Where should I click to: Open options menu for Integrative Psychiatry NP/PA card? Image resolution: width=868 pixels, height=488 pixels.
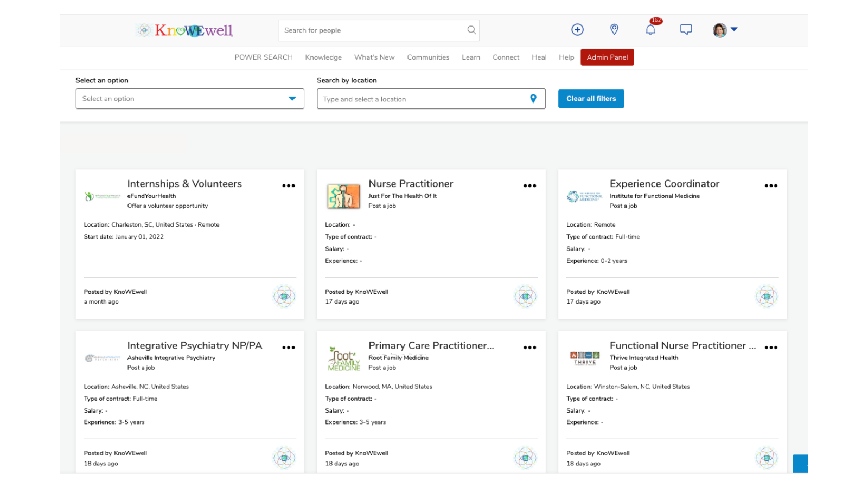tap(289, 348)
